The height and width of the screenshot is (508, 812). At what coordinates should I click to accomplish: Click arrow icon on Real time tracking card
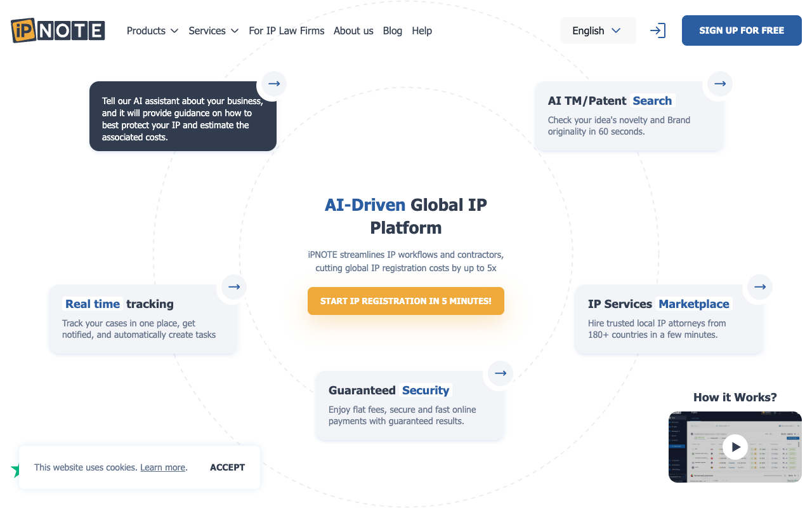click(x=234, y=286)
